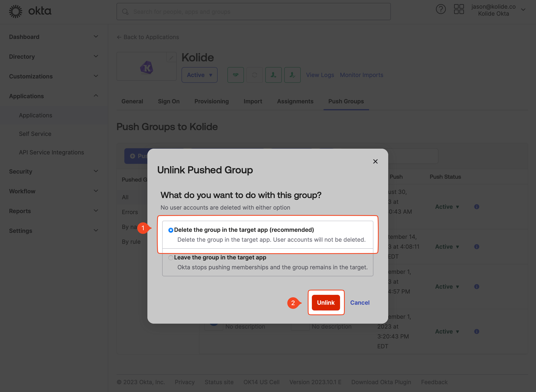Click the user checkmark icon button
Screen dimensions: 536x392
(x=292, y=75)
